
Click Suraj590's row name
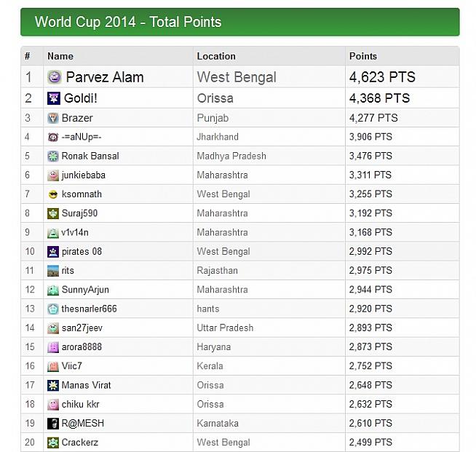[x=79, y=213]
